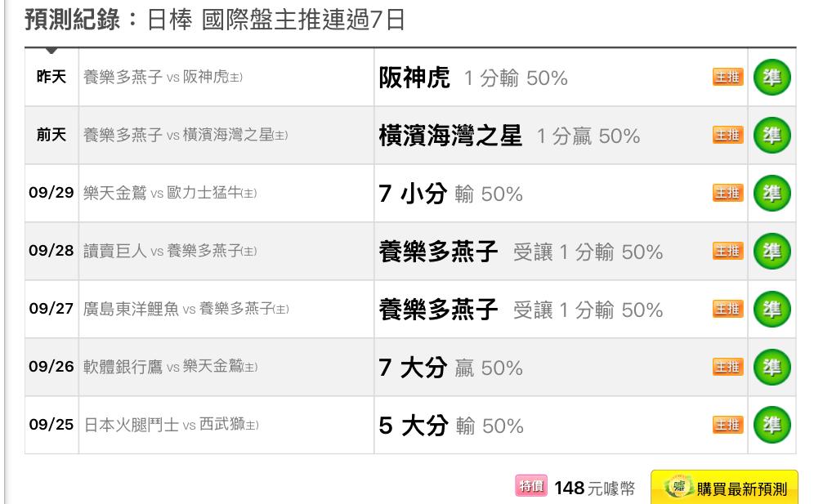The image size is (814, 504).
Task: Click the green 準 badge for 09/27
Action: (772, 310)
